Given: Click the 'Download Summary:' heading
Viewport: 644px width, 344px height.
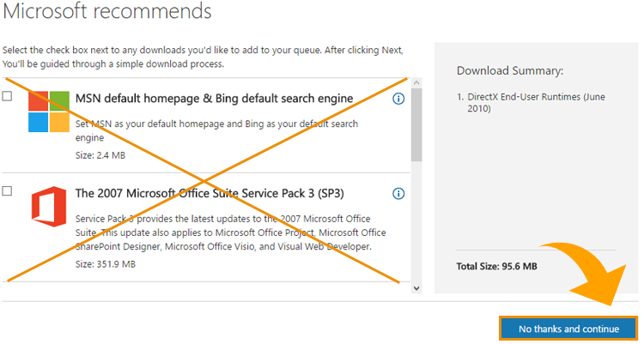Looking at the screenshot, I should 510,70.
